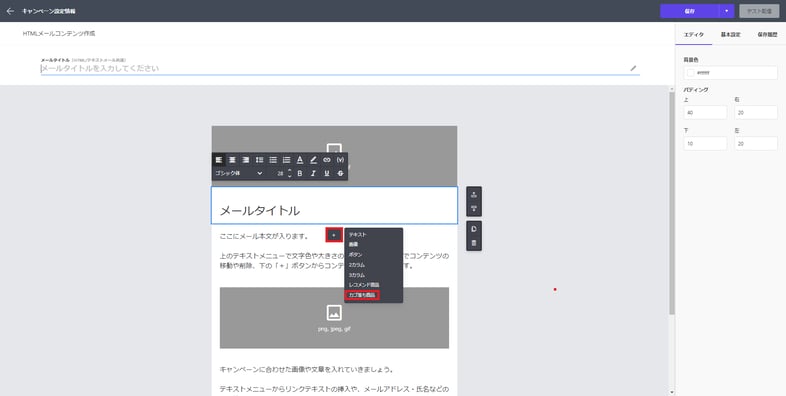Open the ゴシック体 font family dropdown
The width and height of the screenshot is (786, 396).
(x=239, y=173)
